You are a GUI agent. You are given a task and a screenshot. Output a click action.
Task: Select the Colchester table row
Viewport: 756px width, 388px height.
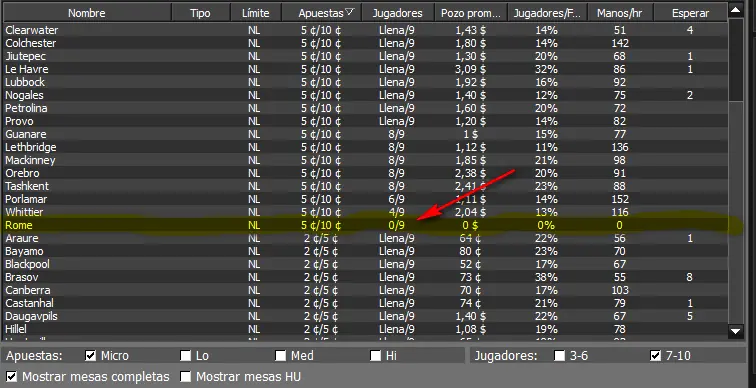tap(365, 43)
